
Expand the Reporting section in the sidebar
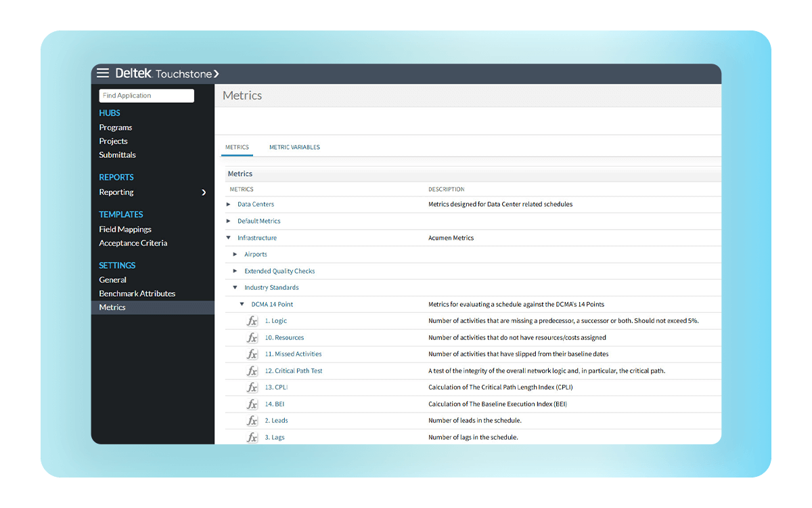click(204, 192)
